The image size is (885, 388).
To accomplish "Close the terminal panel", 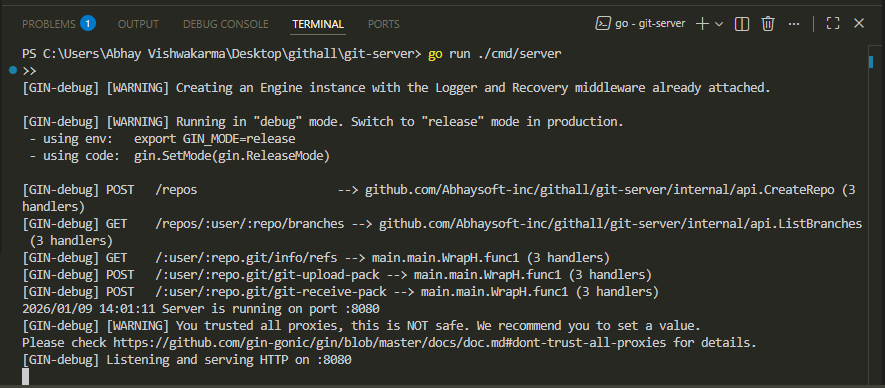I will point(859,23).
